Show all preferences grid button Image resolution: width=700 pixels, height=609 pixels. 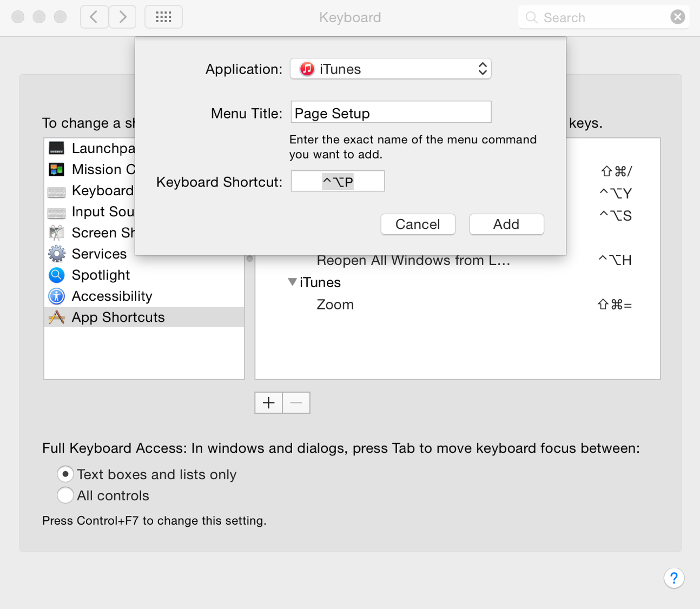[x=163, y=17]
